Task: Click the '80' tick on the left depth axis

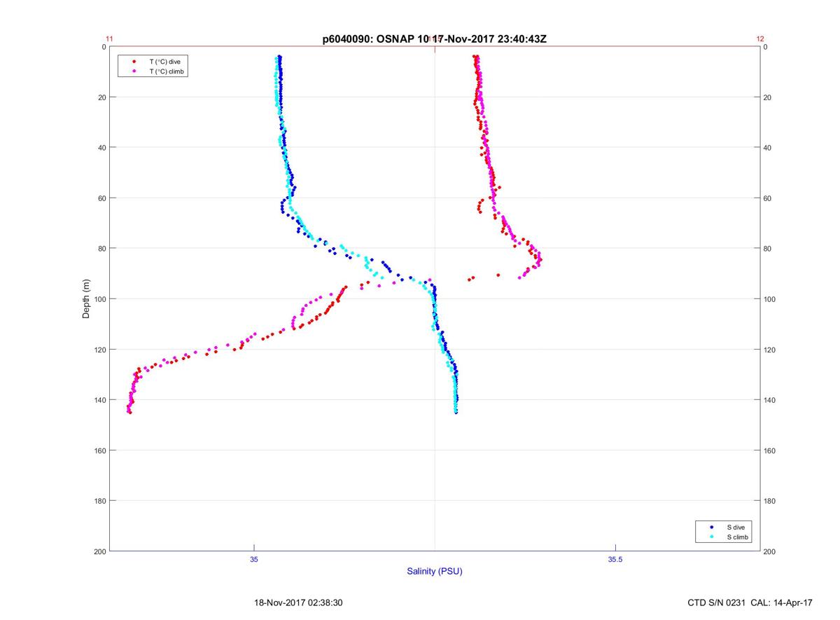Action: click(x=102, y=249)
